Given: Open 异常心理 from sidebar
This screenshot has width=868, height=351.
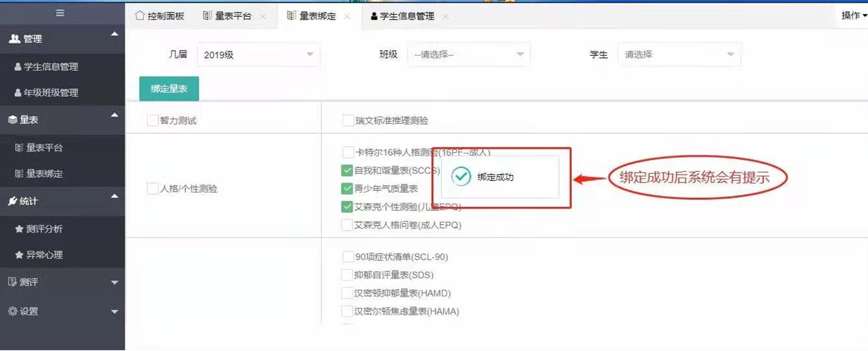Looking at the screenshot, I should coord(44,255).
